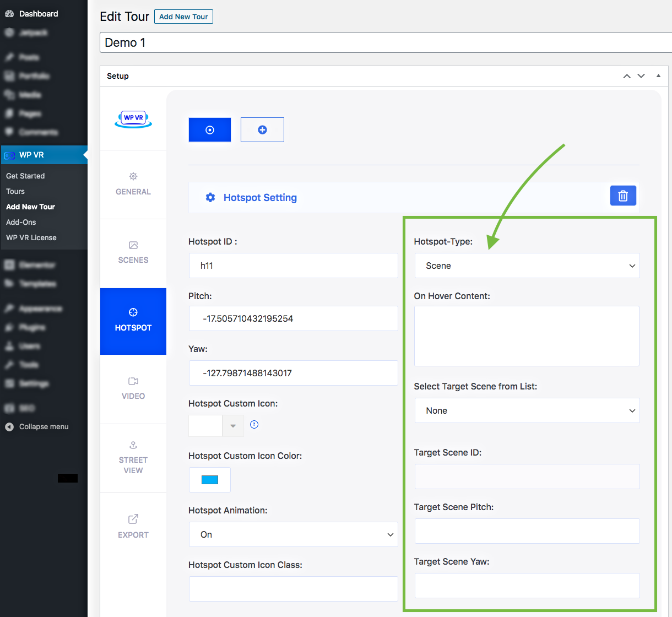672x617 pixels.
Task: Click Collapse menu link
Action: (44, 426)
